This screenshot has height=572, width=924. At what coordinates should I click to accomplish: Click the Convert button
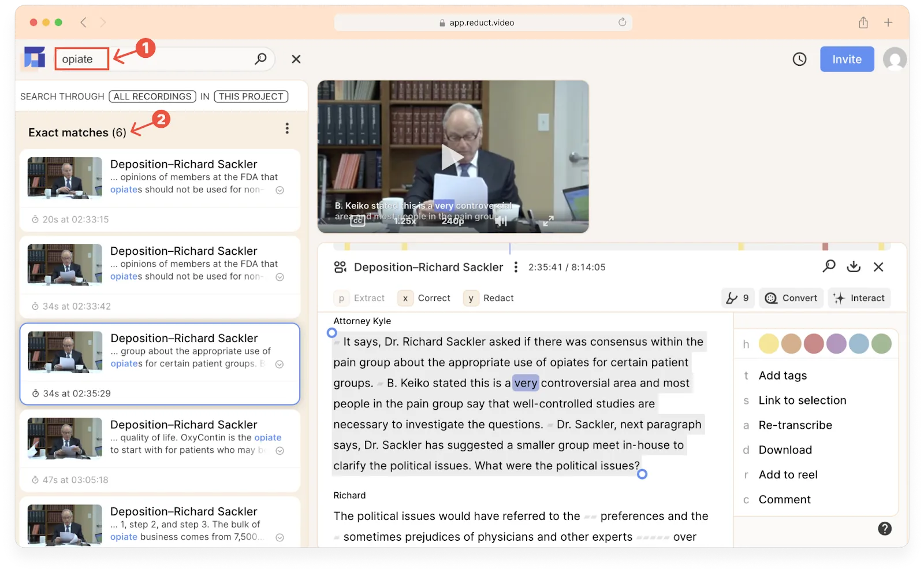[791, 298]
